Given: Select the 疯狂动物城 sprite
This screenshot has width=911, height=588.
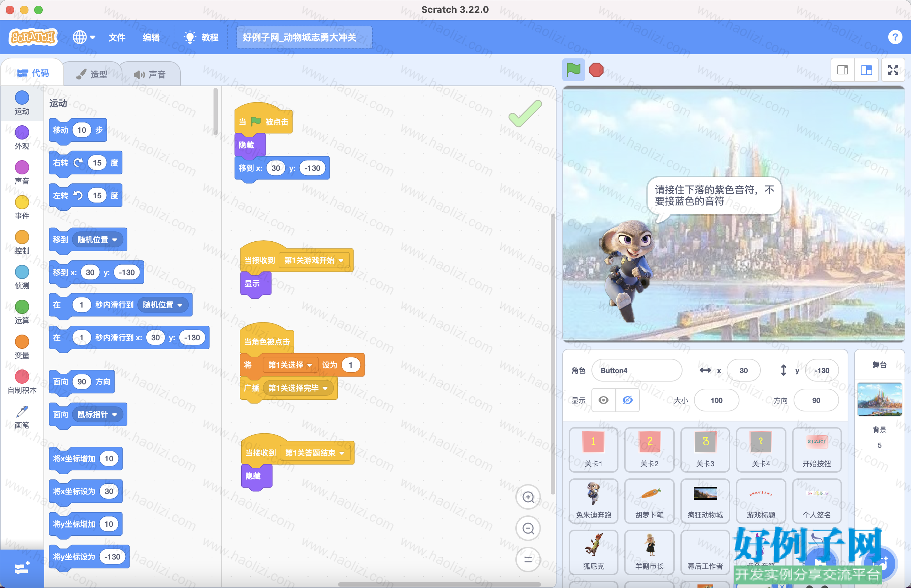Looking at the screenshot, I should (x=705, y=501).
